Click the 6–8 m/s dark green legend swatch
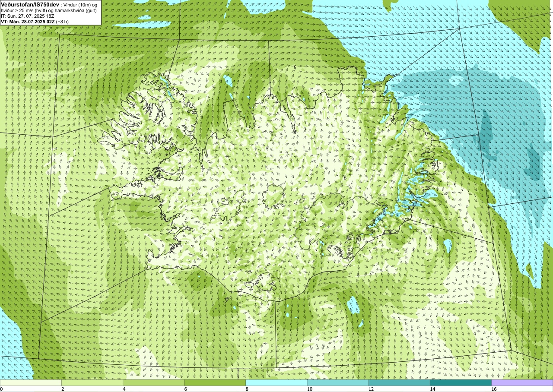This screenshot has width=553, height=392. (215, 383)
